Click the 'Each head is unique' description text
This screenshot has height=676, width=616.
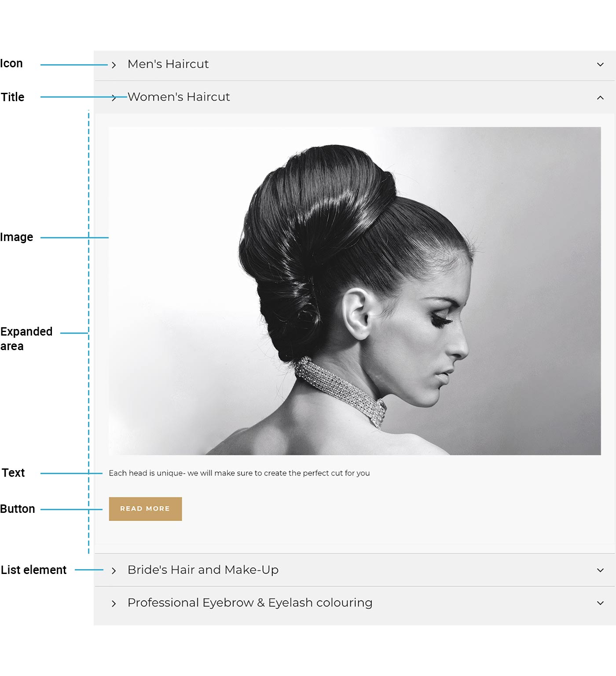tap(239, 473)
